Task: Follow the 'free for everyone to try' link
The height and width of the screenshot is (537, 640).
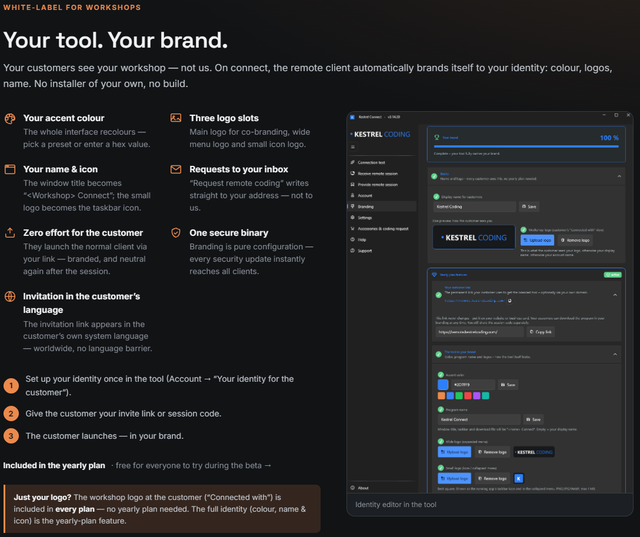Action: tap(193, 466)
